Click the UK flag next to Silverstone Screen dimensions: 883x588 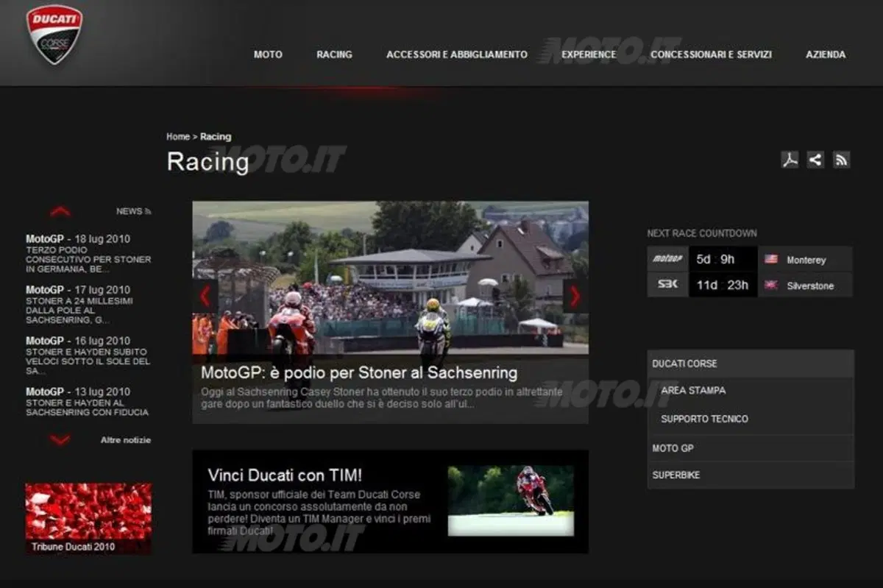[771, 286]
